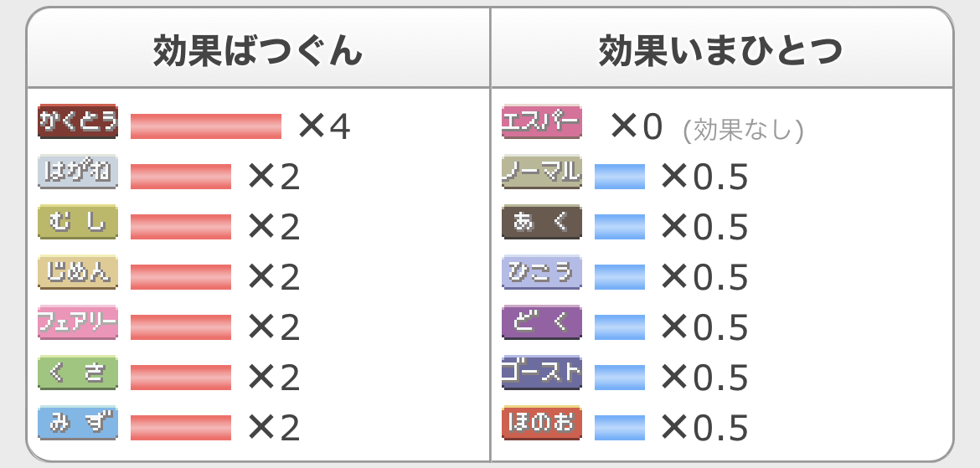The image size is (980, 468).
Task: Select the ノーマル (Normal) type badge
Action: [x=541, y=171]
